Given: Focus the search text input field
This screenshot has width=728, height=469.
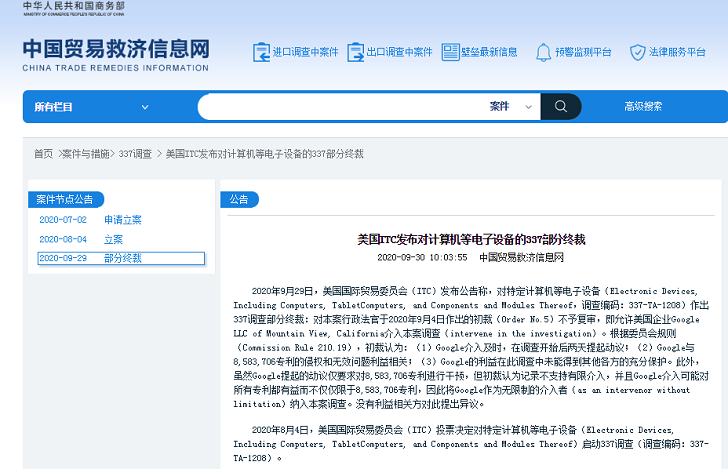Looking at the screenshot, I should click(341, 106).
